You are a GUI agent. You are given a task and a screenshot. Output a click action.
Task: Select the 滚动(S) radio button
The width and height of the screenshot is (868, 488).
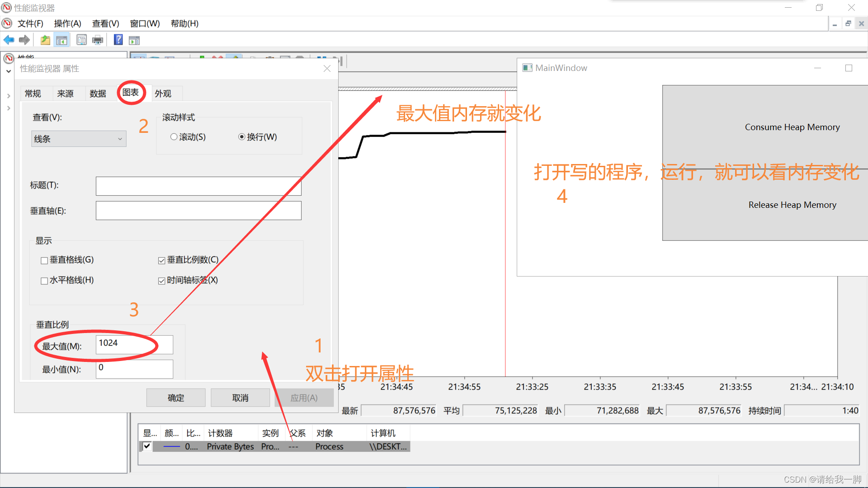[174, 137]
